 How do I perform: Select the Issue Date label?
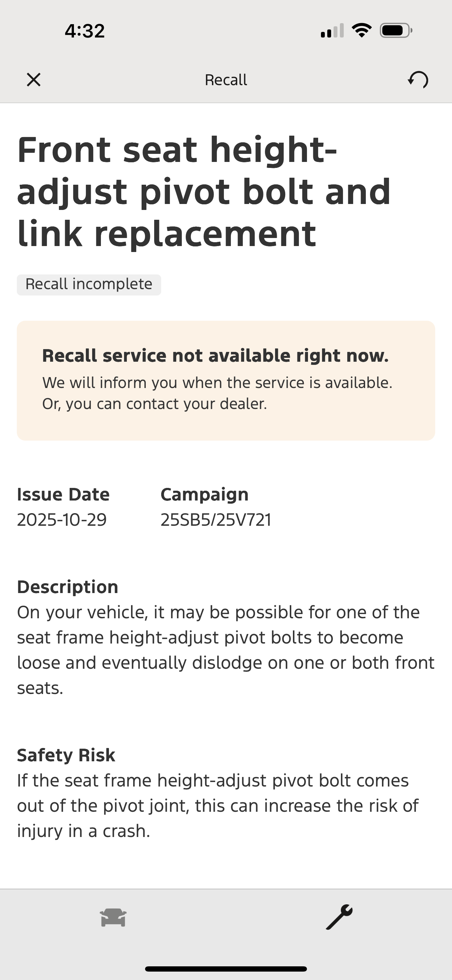coord(63,495)
